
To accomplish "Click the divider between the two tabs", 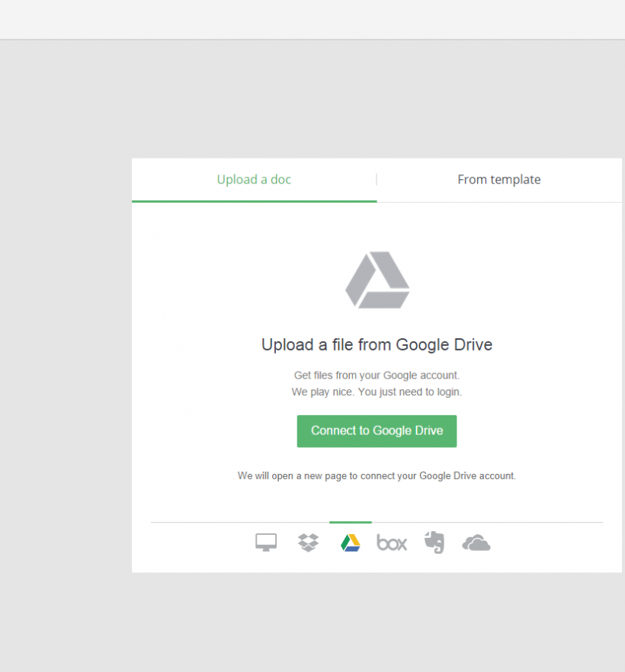I will [x=377, y=180].
